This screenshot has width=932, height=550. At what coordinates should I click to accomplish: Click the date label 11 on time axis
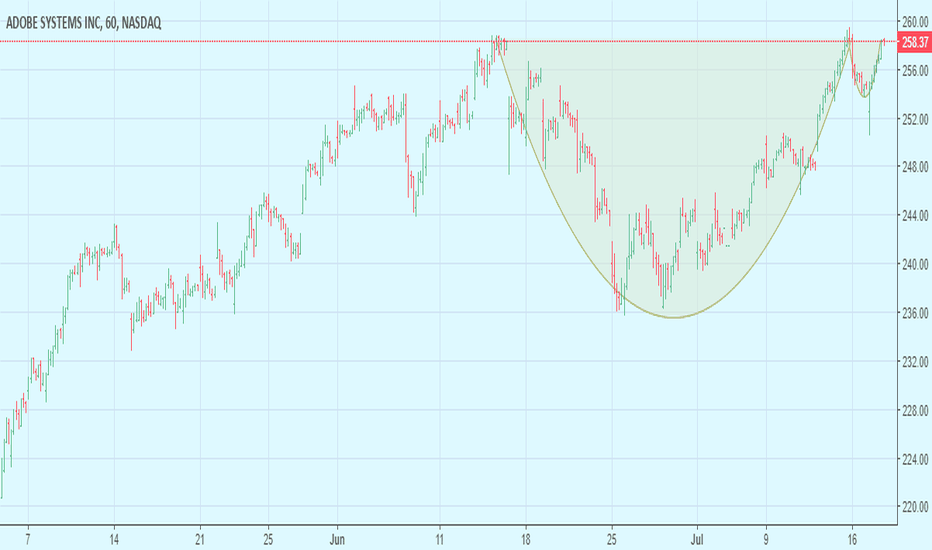439,540
